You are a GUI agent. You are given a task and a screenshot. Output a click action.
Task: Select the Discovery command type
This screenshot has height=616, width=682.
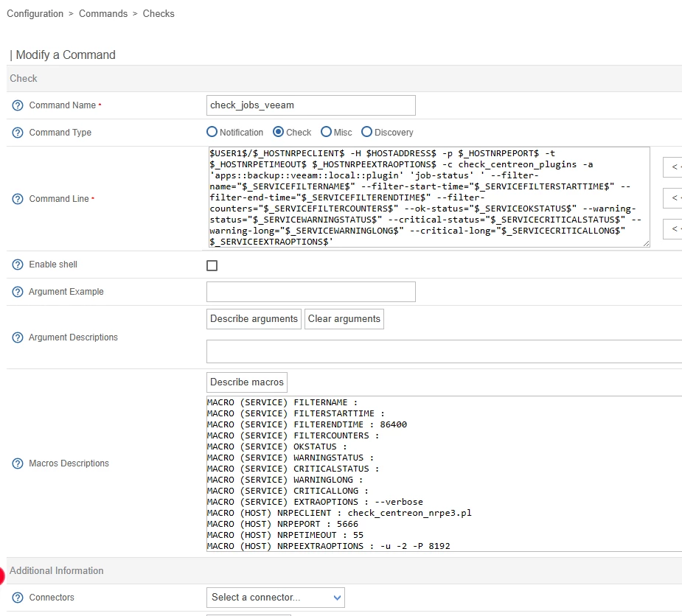tap(366, 132)
